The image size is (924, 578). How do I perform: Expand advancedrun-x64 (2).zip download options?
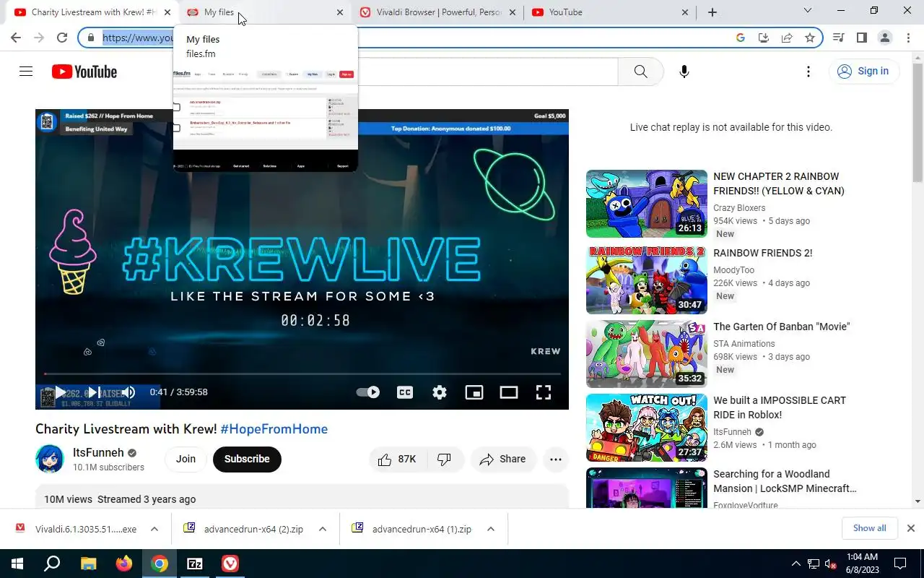(x=322, y=529)
